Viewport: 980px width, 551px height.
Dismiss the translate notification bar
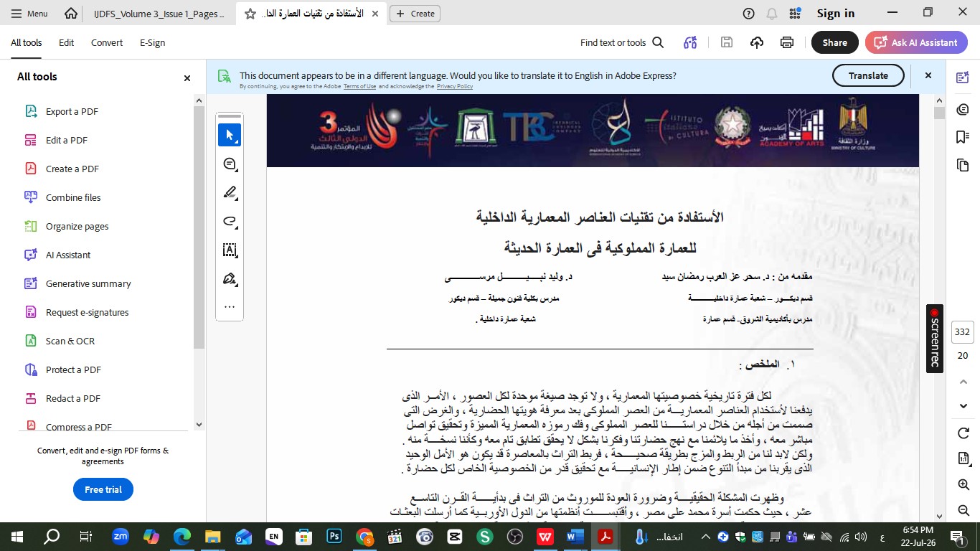[x=928, y=75]
